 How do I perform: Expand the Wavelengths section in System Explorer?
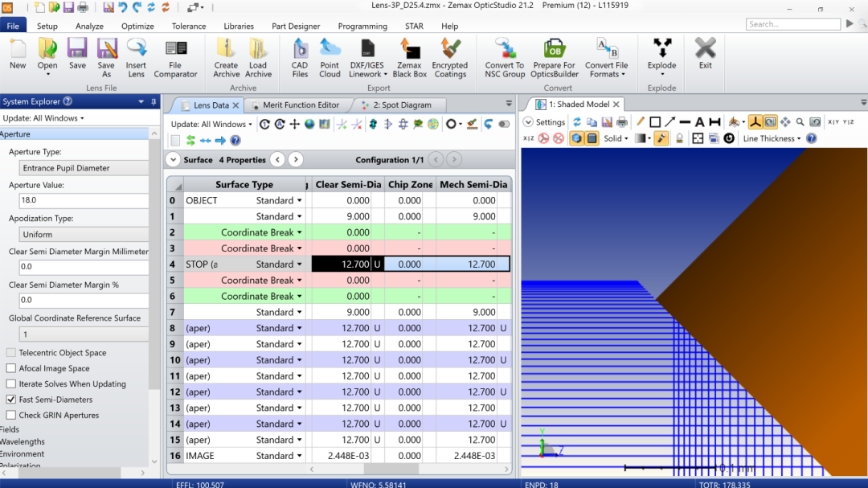pyautogui.click(x=23, y=441)
